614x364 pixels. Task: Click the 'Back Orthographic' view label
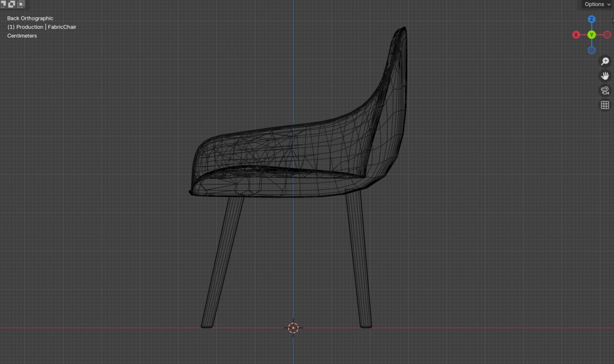(x=30, y=18)
